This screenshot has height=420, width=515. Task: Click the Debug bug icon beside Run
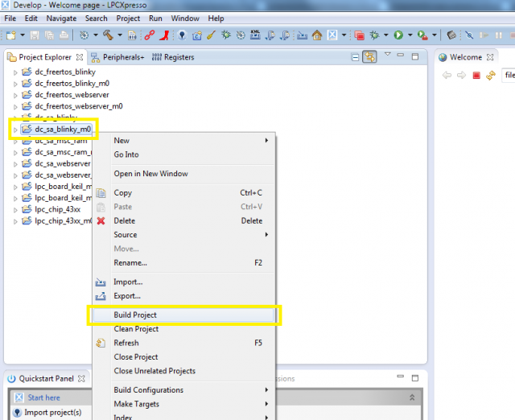pos(374,35)
